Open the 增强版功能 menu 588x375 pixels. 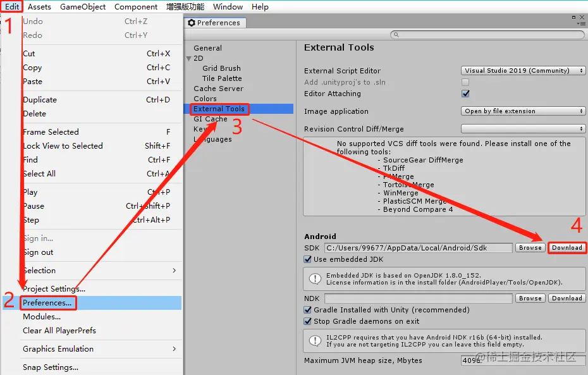[x=185, y=7]
